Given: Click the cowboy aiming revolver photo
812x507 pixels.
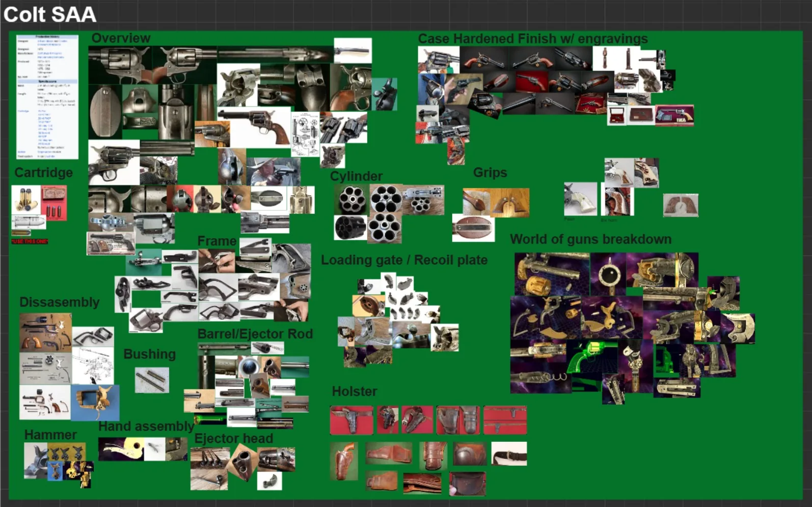Looking at the screenshot, I should pos(273,172).
